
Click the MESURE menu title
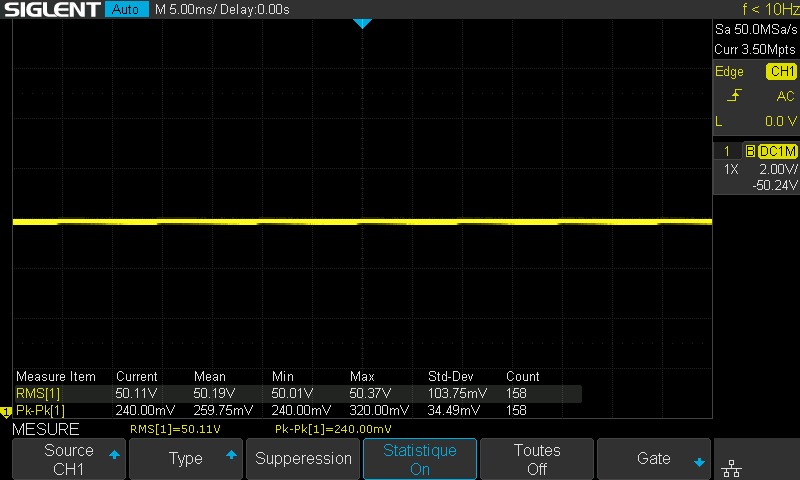(45, 429)
